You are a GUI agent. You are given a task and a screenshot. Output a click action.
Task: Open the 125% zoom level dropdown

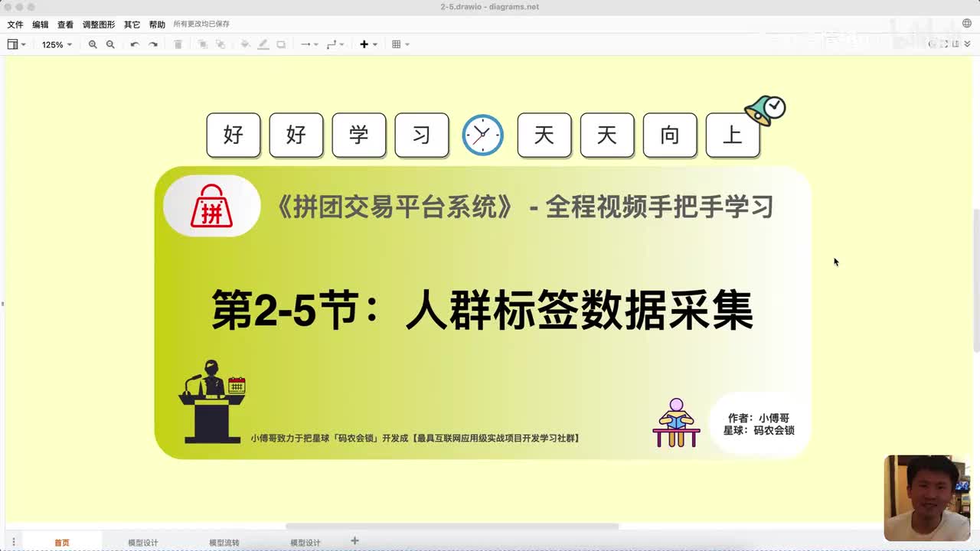[x=57, y=44]
